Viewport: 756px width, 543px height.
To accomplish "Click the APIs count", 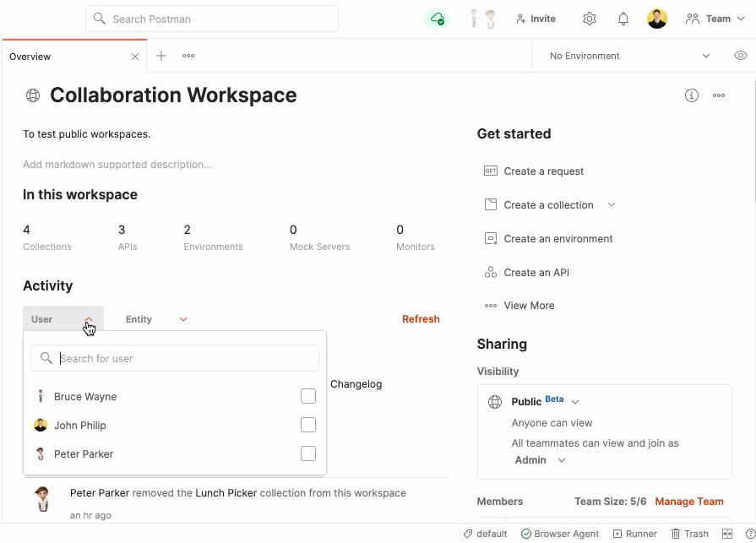I will pos(128,237).
